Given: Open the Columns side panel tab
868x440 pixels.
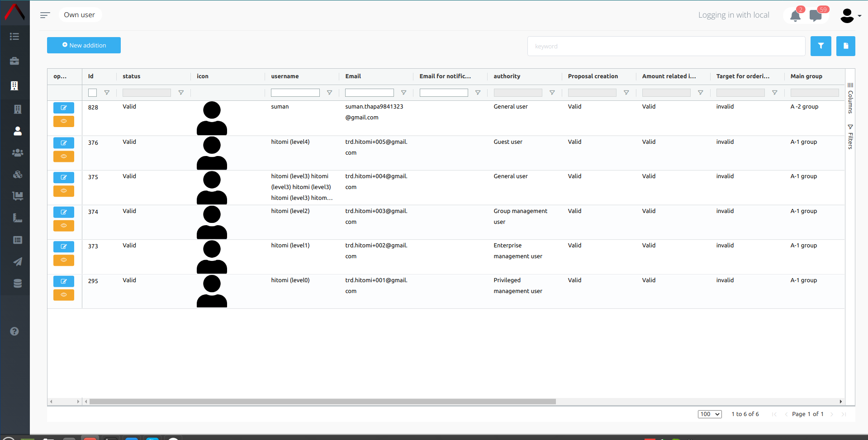Looking at the screenshot, I should click(x=850, y=98).
